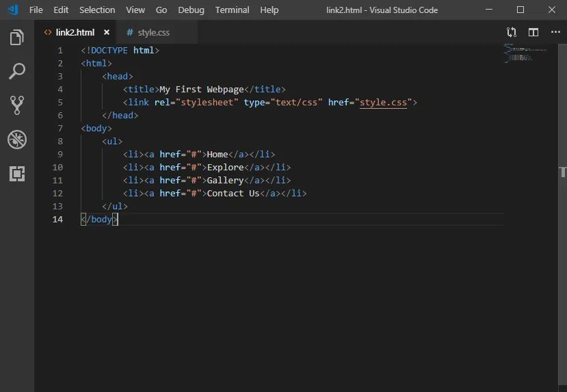Click line number 5 in gutter
Viewport: 567px width, 392px height.
60,103
